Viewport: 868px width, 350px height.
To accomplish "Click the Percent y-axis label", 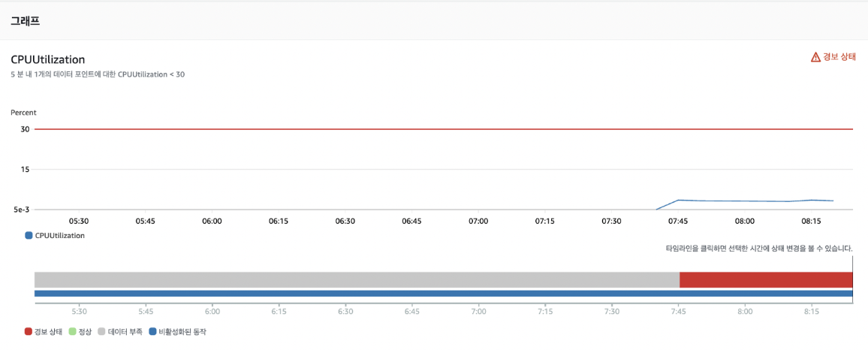I will (x=23, y=113).
